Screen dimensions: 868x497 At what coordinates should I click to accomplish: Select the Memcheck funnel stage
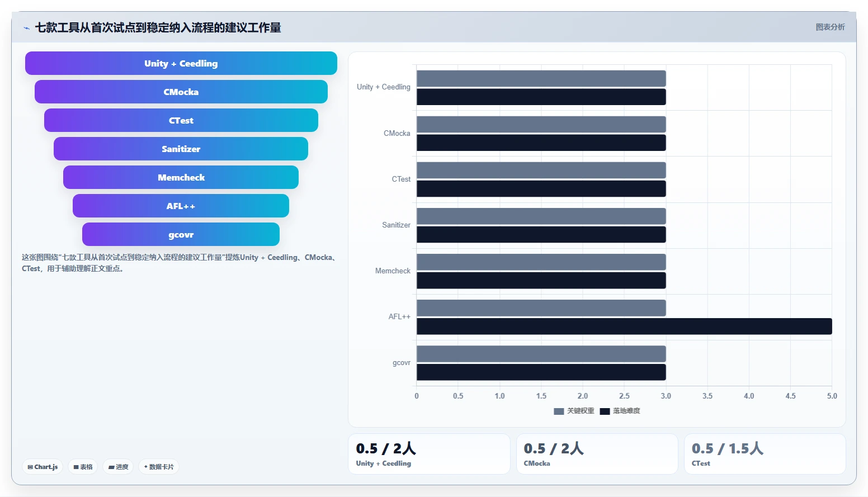(181, 177)
